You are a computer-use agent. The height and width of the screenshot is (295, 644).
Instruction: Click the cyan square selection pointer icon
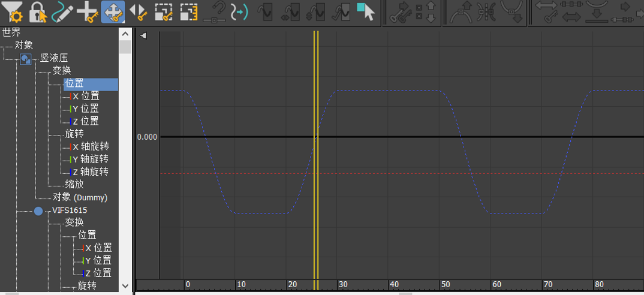coord(365,12)
